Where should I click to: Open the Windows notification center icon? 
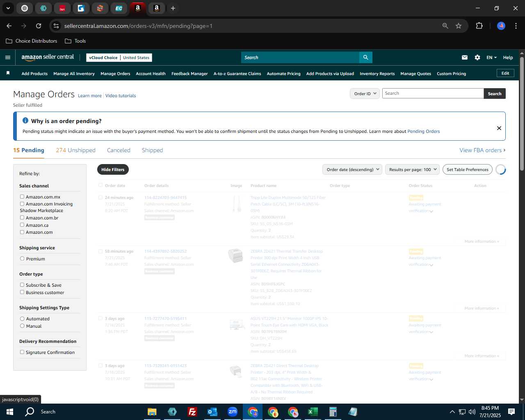coord(511,412)
